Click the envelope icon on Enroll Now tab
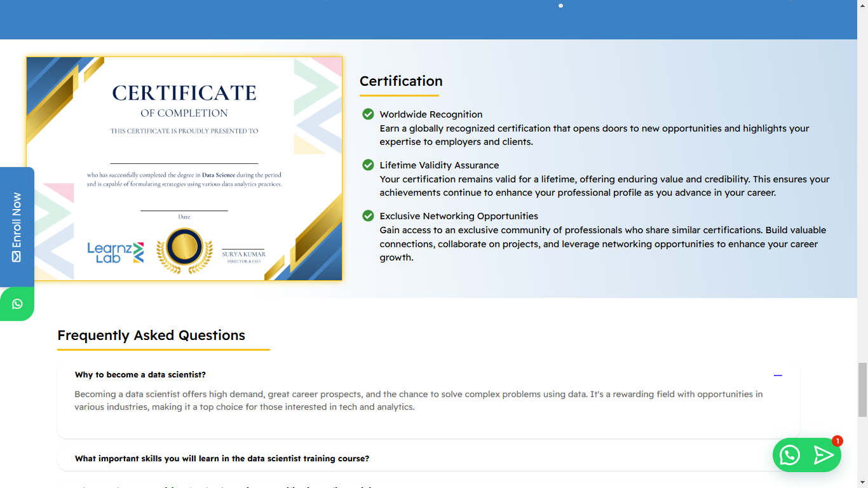868x488 pixels. pos(17,256)
